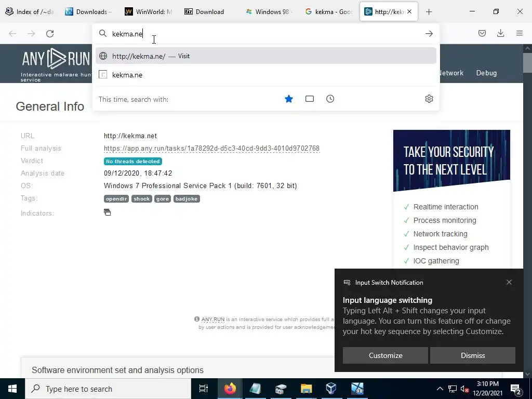Click the gore tag
This screenshot has height=399, width=532.
point(163,199)
